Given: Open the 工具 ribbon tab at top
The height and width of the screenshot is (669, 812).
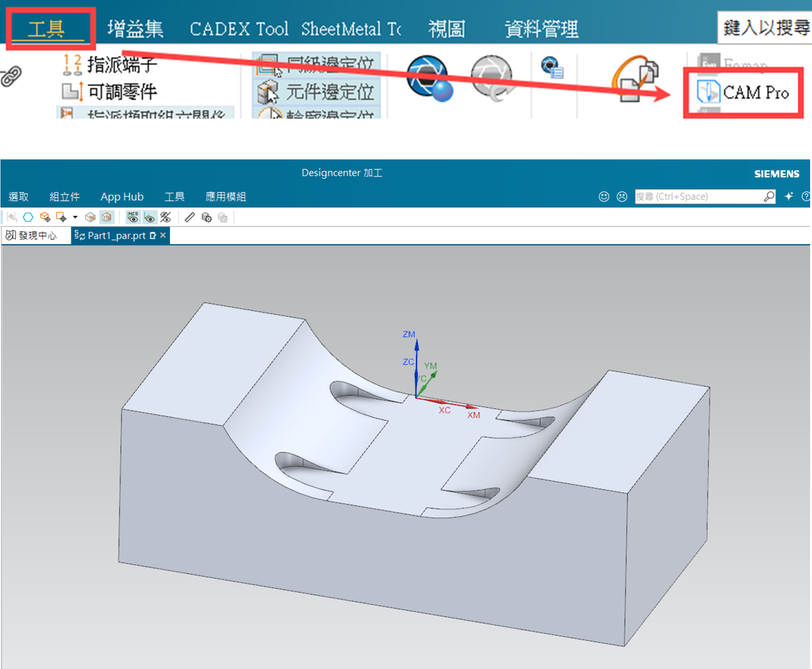Looking at the screenshot, I should (x=46, y=29).
